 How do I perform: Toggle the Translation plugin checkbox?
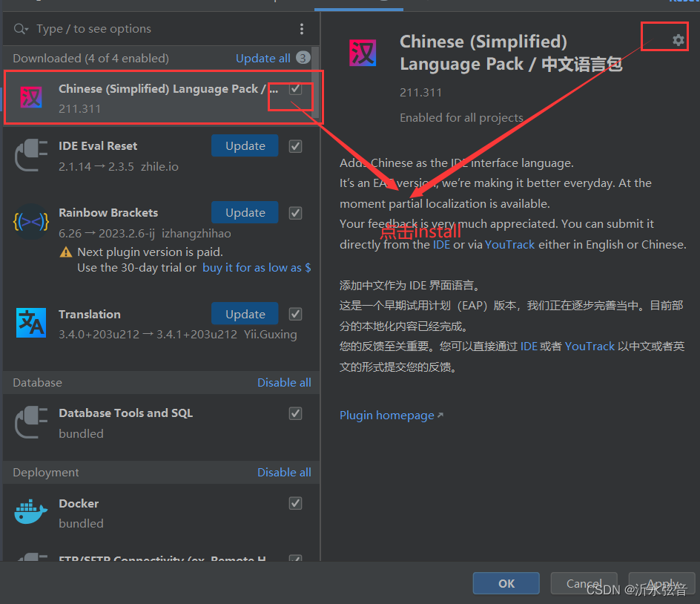pos(296,314)
